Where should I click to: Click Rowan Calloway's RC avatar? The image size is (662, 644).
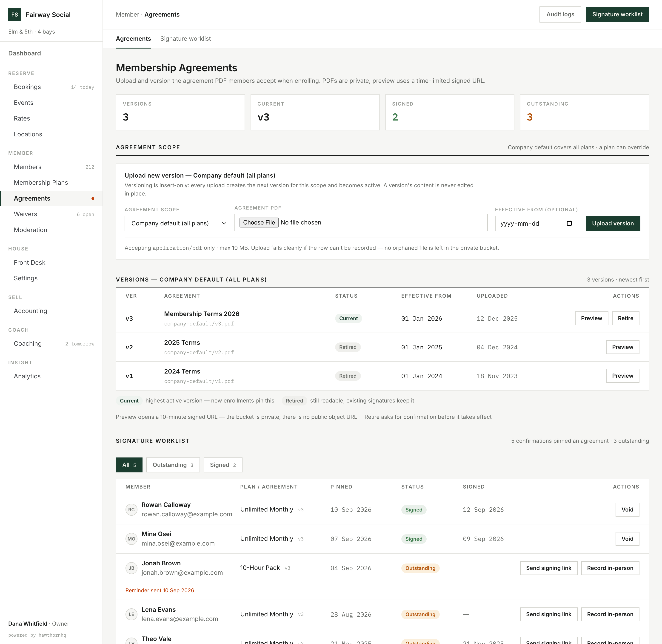pos(131,509)
